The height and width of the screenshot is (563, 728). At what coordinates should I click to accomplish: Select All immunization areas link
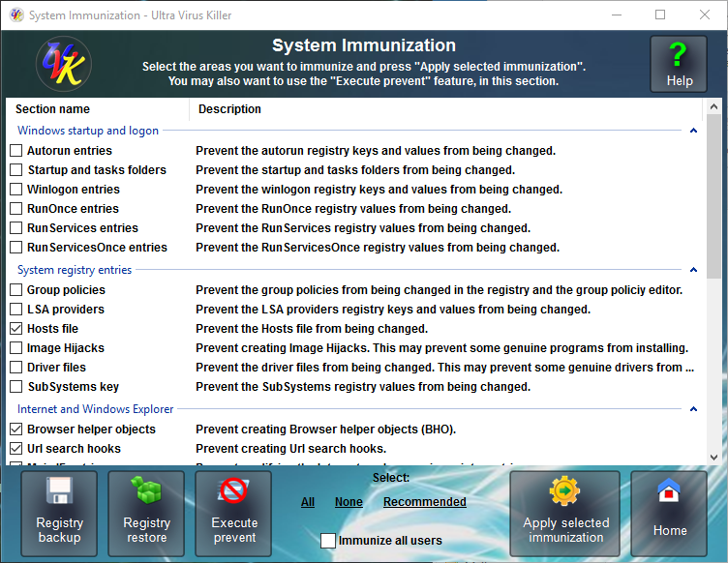click(307, 502)
